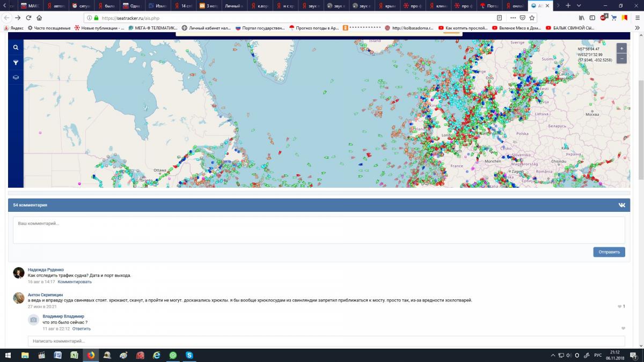Click the VK logo in comments header
Screen dimensions: 644x362
click(621, 205)
